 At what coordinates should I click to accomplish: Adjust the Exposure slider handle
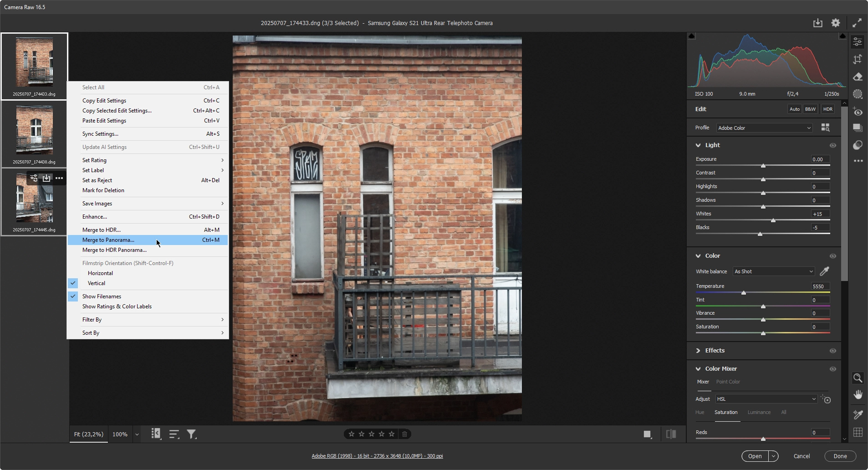[x=763, y=166]
